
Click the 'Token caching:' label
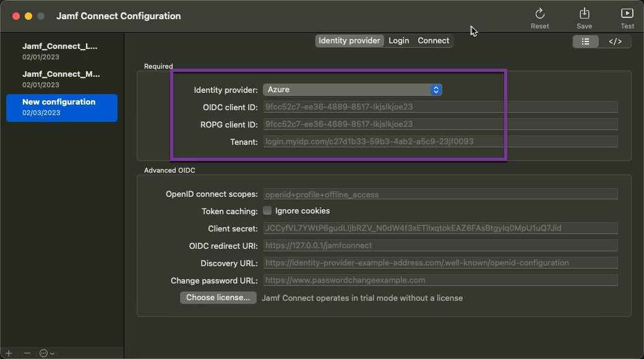(230, 211)
